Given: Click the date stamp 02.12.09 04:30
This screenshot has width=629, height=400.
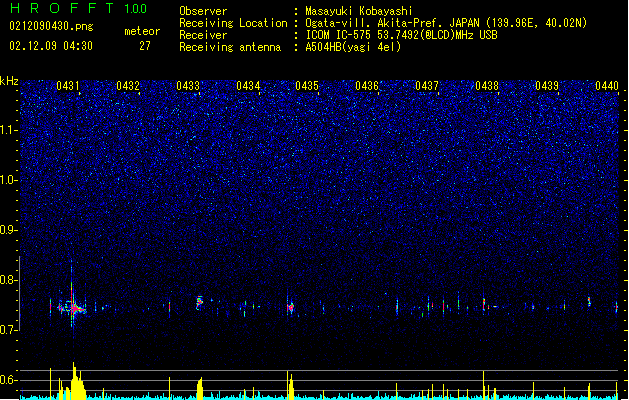Looking at the screenshot, I should click(x=51, y=46).
